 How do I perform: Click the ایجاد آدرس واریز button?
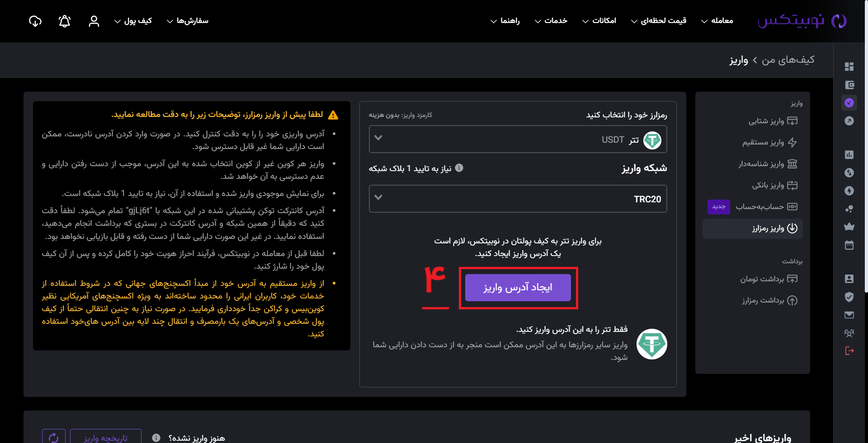pyautogui.click(x=518, y=288)
